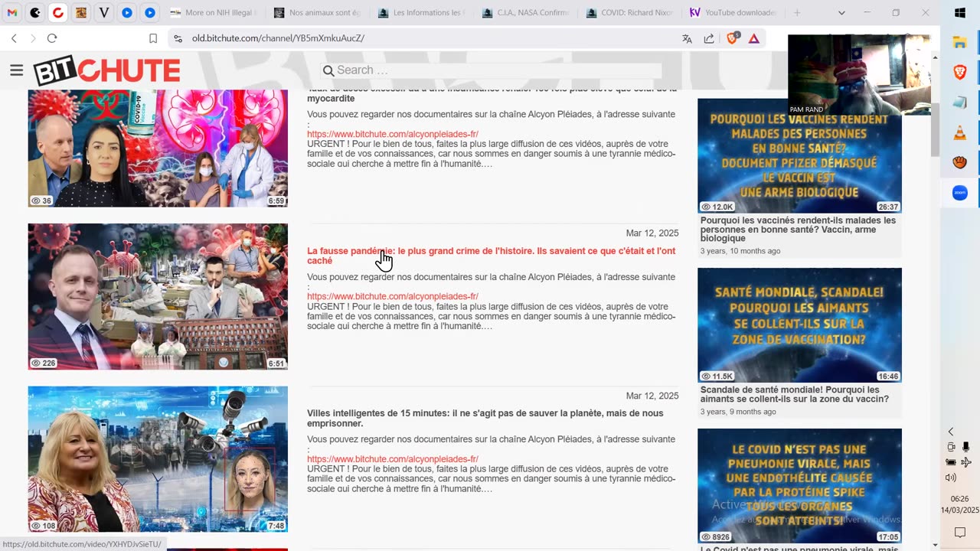Open the notepad app in taskbar
Viewport: 980px width, 551px height.
click(960, 103)
